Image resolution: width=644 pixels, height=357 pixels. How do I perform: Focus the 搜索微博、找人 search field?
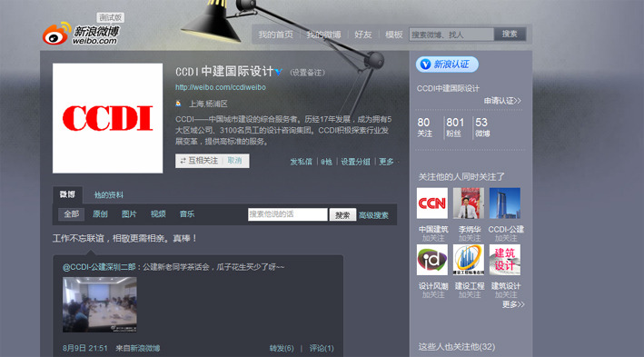pyautogui.click(x=451, y=35)
